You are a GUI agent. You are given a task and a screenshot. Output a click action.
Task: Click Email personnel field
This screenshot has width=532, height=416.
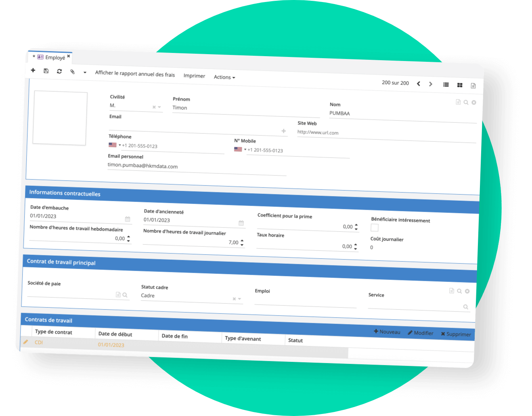click(x=197, y=168)
